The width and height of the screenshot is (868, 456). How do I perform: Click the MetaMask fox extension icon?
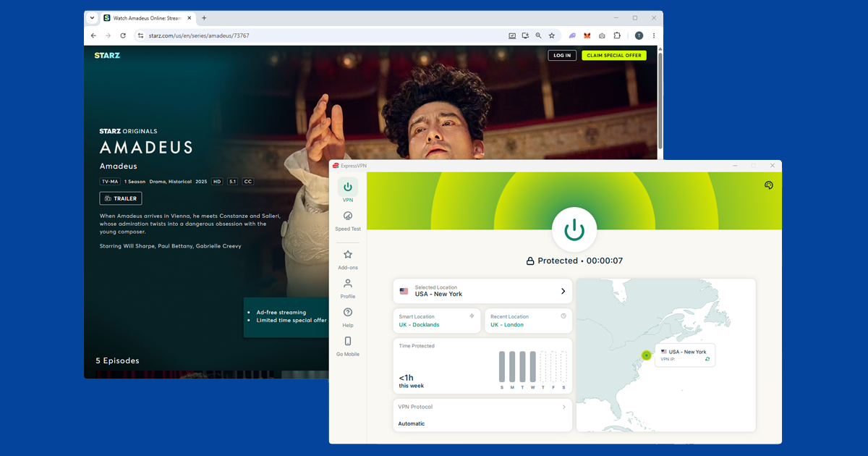point(587,35)
